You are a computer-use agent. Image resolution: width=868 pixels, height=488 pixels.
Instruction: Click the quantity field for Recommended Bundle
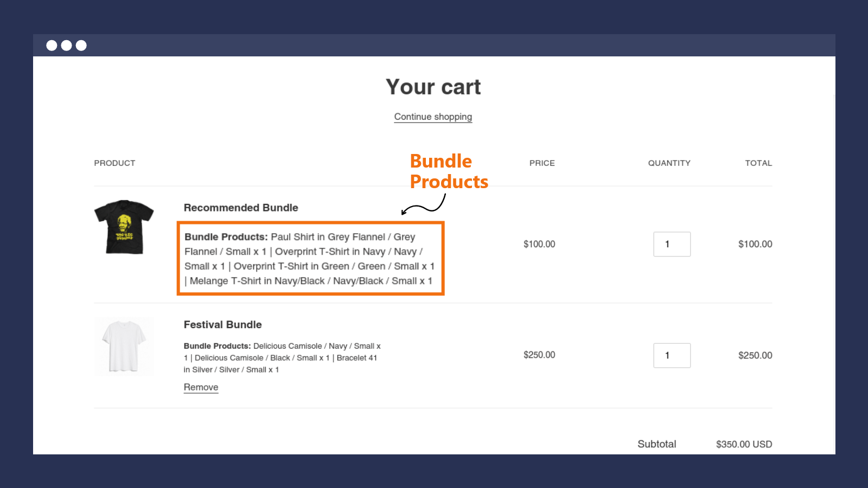(672, 244)
